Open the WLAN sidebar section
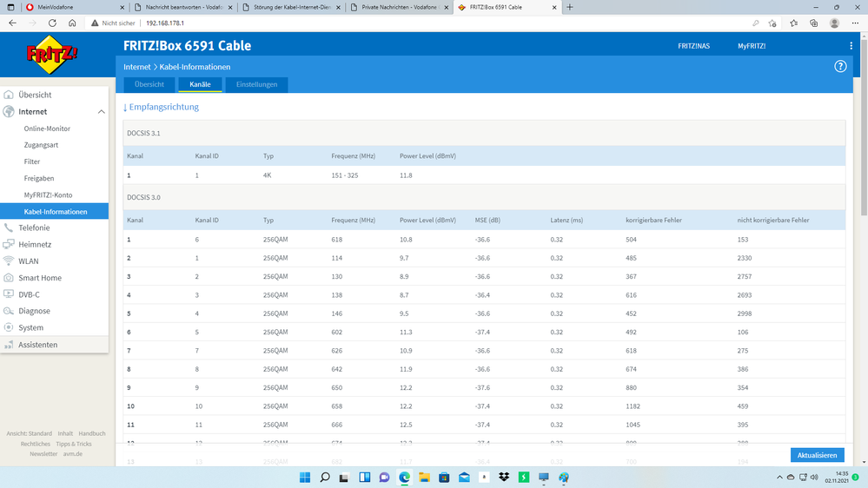This screenshot has height=488, width=868. coord(29,260)
